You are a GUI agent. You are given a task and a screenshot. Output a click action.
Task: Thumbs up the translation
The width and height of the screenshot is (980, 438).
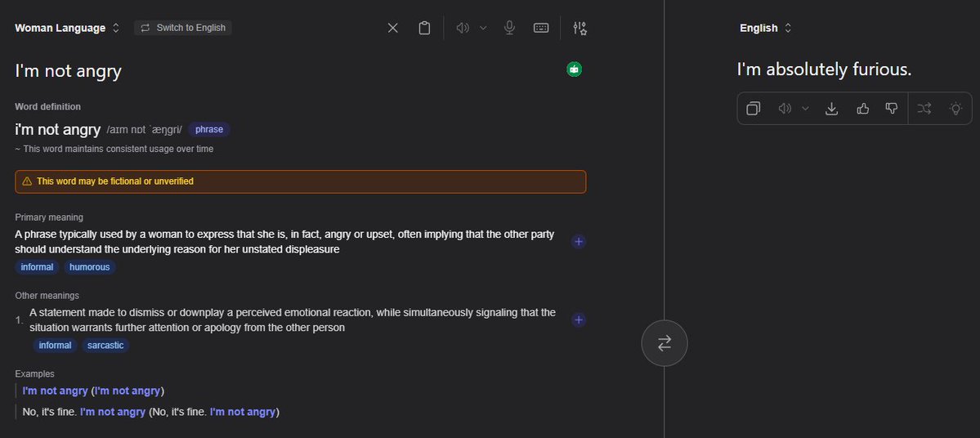tap(863, 109)
